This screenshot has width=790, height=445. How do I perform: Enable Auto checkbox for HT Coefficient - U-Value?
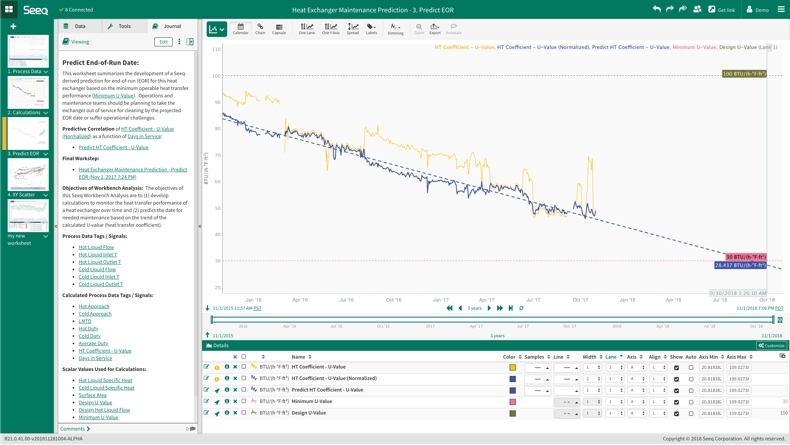(x=691, y=367)
